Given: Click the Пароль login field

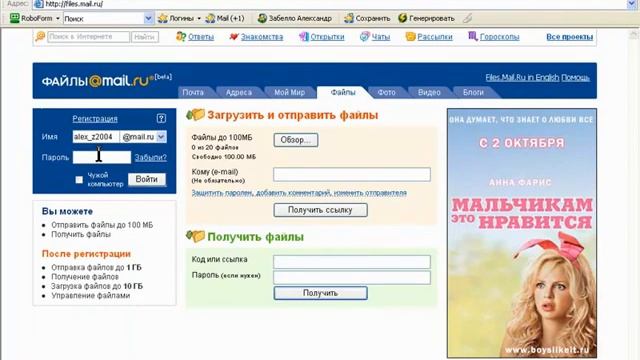Looking at the screenshot, I should coord(102,157).
